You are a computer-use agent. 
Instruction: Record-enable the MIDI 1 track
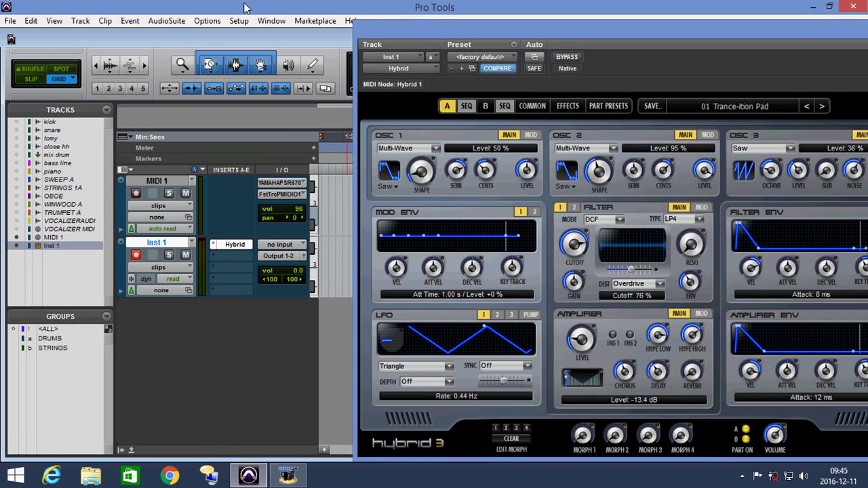[136, 193]
